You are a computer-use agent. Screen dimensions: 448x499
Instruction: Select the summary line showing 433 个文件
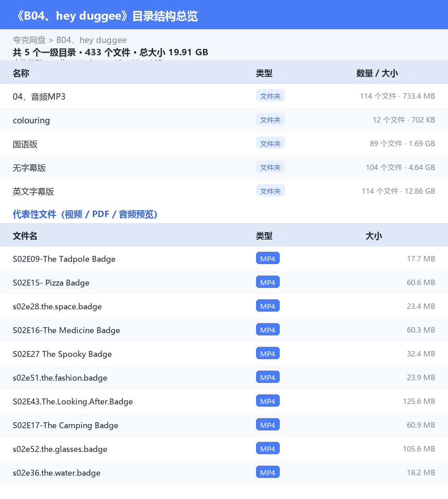(110, 52)
